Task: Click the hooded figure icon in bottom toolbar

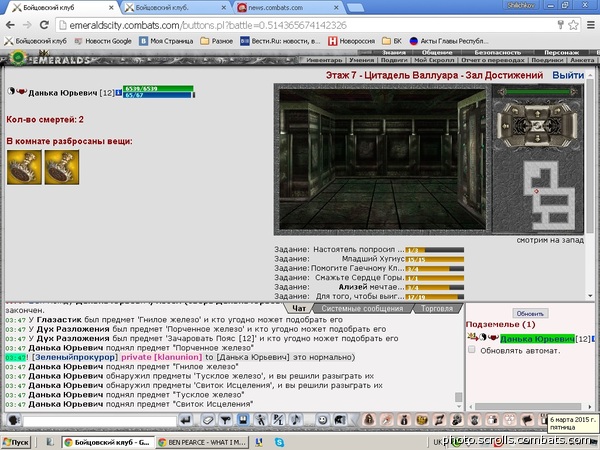Action: coord(369,420)
